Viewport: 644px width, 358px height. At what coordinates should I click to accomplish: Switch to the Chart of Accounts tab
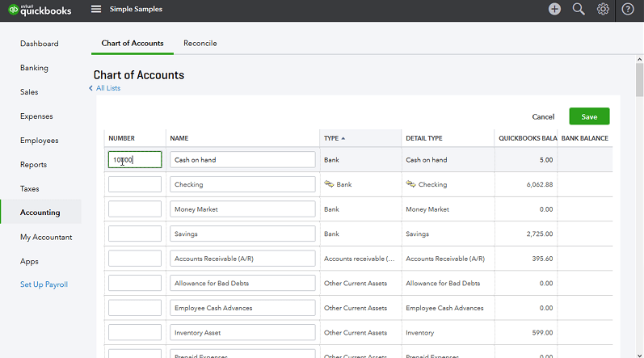133,43
